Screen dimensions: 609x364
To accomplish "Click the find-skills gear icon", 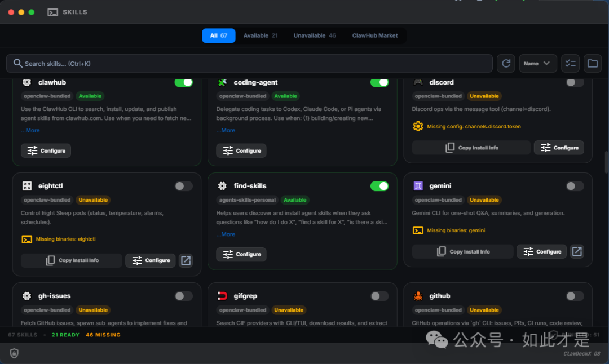I will coord(222,186).
